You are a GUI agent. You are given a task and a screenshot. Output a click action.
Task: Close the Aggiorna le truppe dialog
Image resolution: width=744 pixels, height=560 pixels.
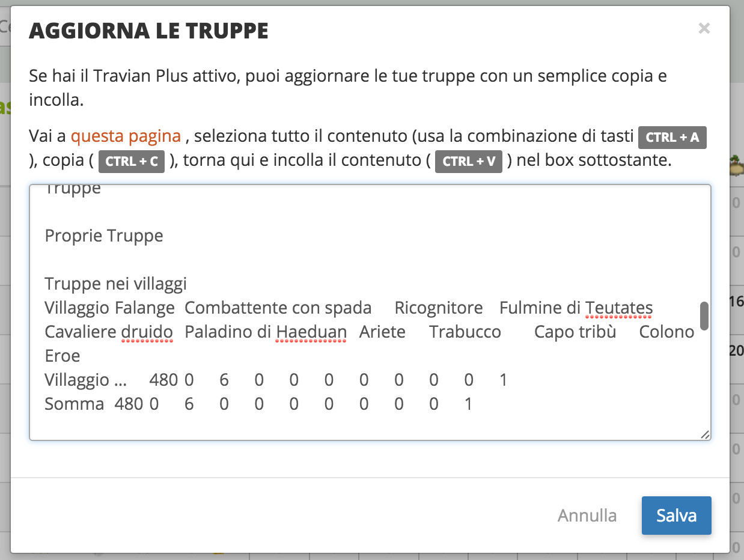pos(704,28)
